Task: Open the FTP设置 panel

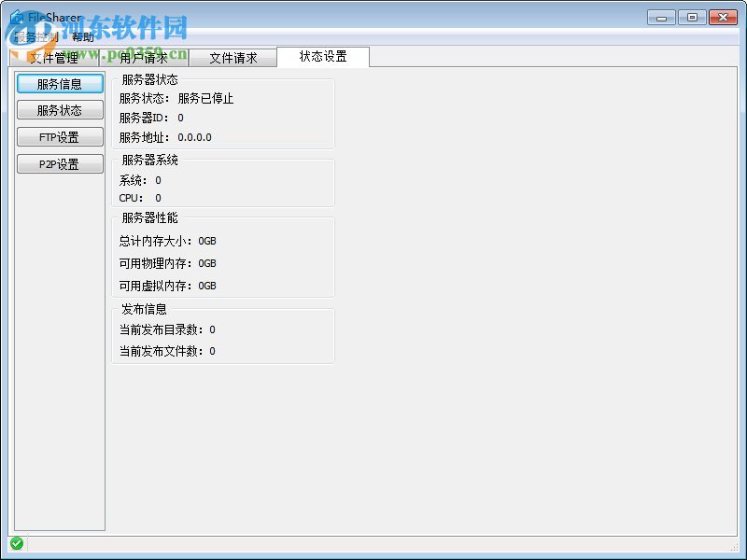Action: click(59, 136)
